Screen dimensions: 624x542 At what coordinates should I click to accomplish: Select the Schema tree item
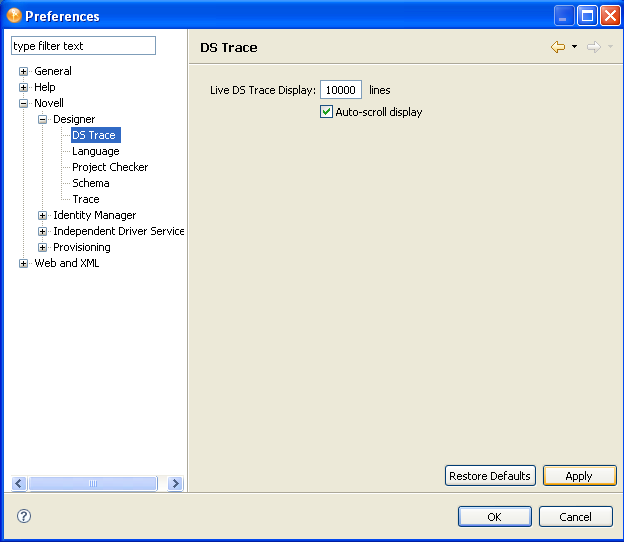point(91,183)
